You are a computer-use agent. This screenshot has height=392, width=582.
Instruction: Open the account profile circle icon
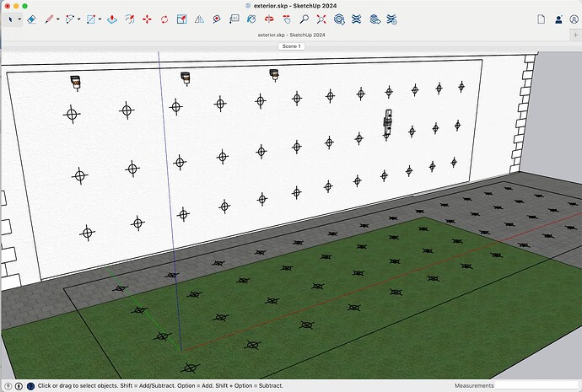574,19
